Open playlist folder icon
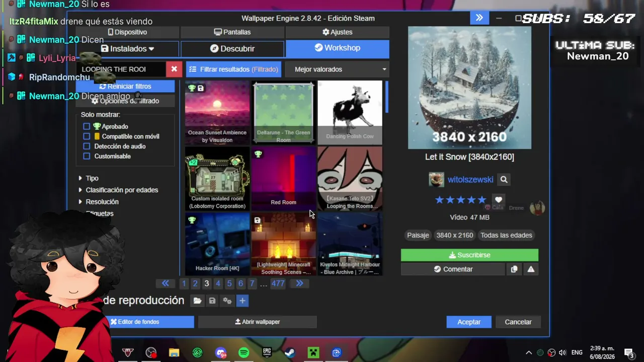This screenshot has height=362, width=644. (x=197, y=301)
